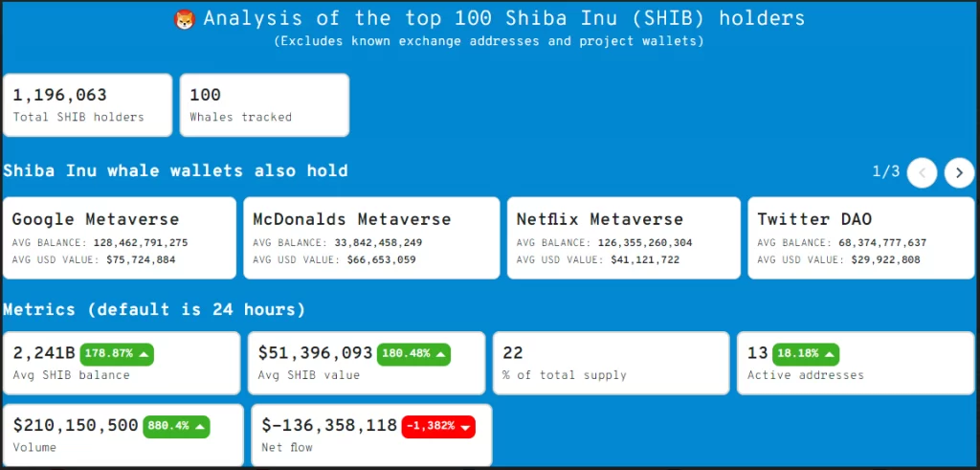Screen dimensions: 980x470
Task: Click the 1/3 page indicator
Action: 886,172
